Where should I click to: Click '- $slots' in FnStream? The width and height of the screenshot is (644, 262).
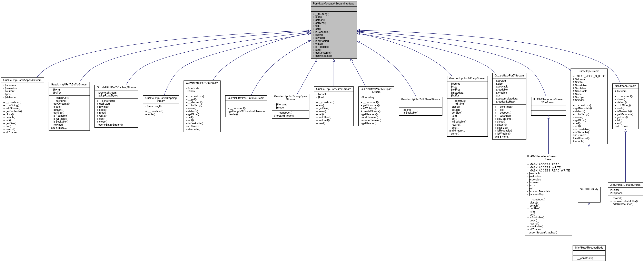point(190,91)
